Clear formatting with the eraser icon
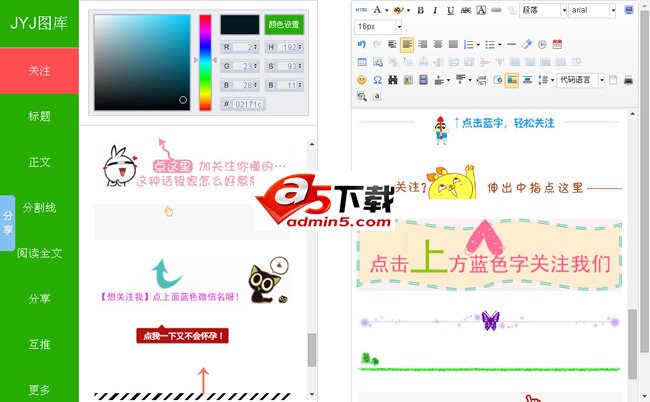Screen dimensions: 650x402 click(526, 44)
